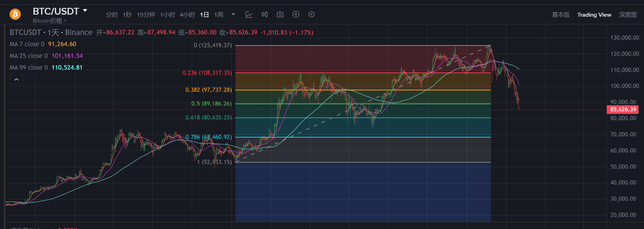Collapse the indicator legend with chevron button
The height and width of the screenshot is (229, 644).
(x=16, y=80)
